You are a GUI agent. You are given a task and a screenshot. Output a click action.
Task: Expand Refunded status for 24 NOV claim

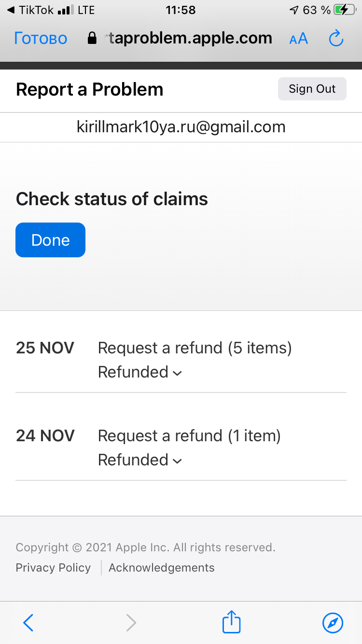(140, 460)
